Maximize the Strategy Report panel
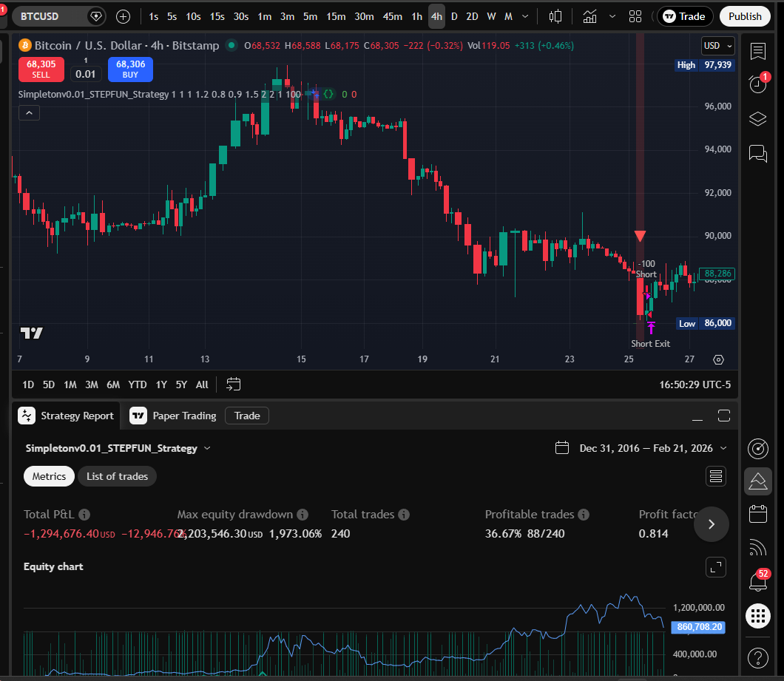This screenshot has width=784, height=681. click(x=724, y=416)
